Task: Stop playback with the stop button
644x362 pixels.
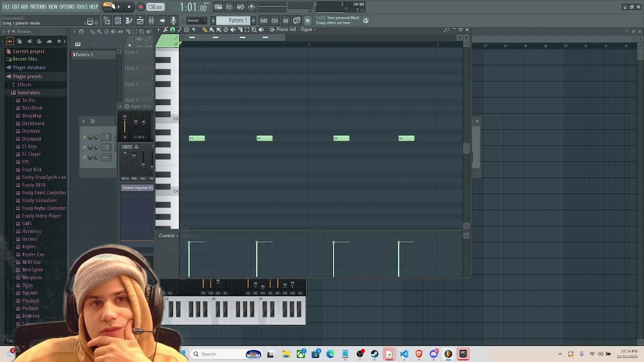Action: 129,7
